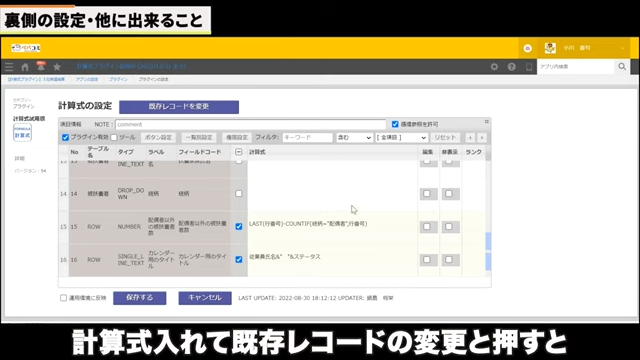The image size is (640, 360).
Task: Open the bookmarks star icon
Action: [x=57, y=67]
